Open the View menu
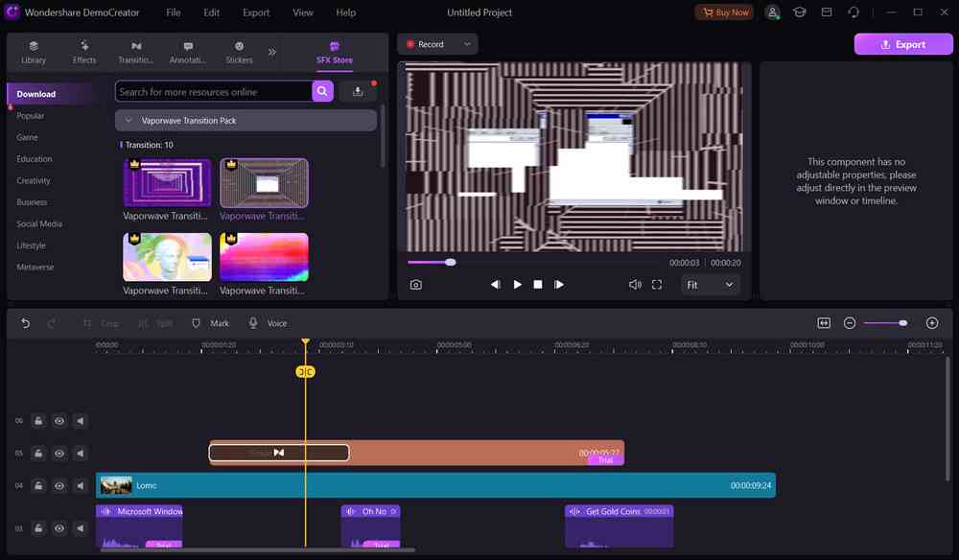This screenshot has width=959, height=560. [303, 12]
